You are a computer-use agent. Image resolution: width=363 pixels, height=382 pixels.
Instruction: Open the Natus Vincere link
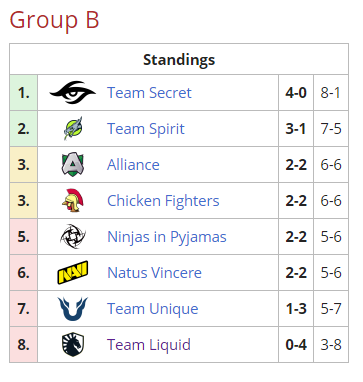click(154, 273)
